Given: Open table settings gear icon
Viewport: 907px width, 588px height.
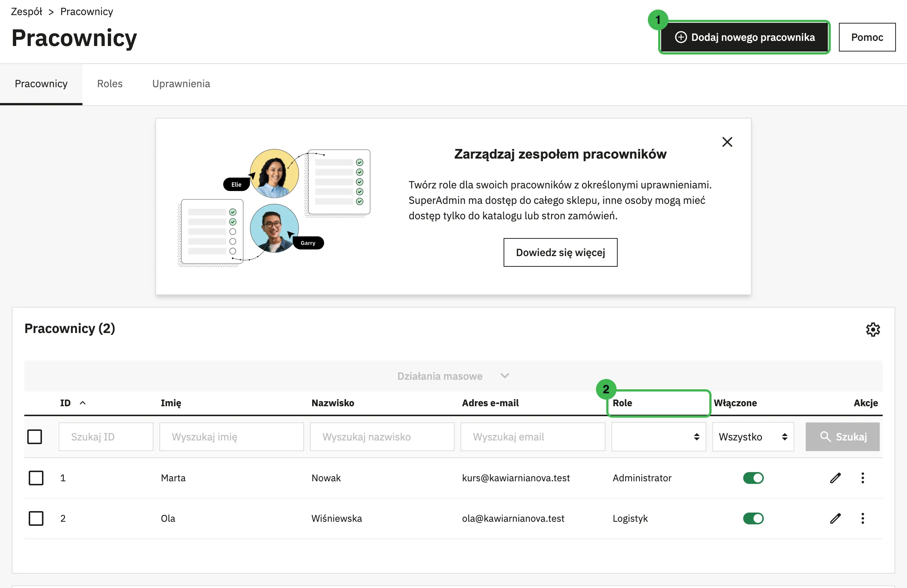Looking at the screenshot, I should [873, 329].
